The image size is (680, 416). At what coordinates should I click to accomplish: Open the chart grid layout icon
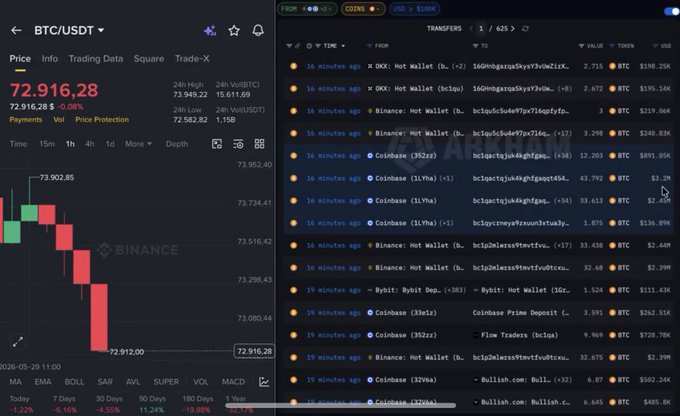[x=259, y=144]
